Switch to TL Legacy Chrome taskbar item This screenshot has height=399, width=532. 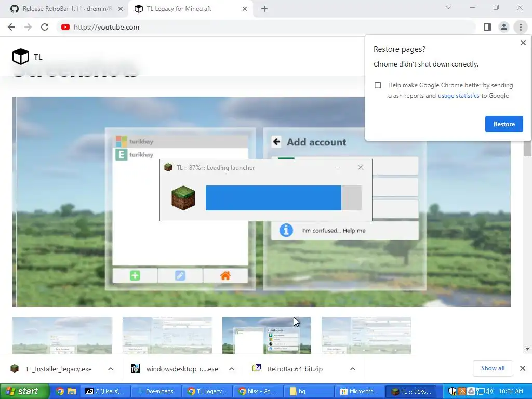(x=207, y=391)
